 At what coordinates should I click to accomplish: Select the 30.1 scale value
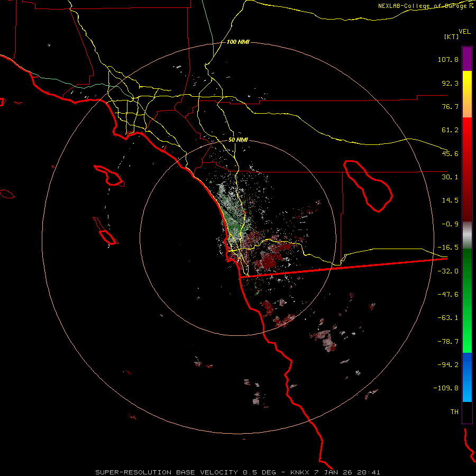tap(450, 177)
